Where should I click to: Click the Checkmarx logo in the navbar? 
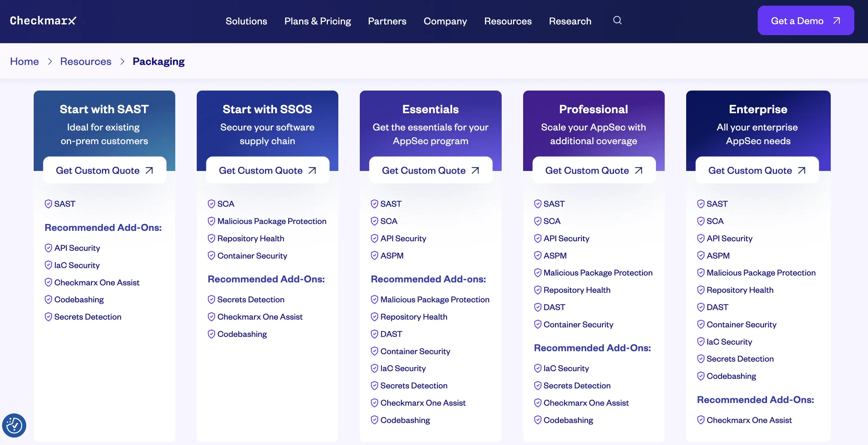point(43,21)
